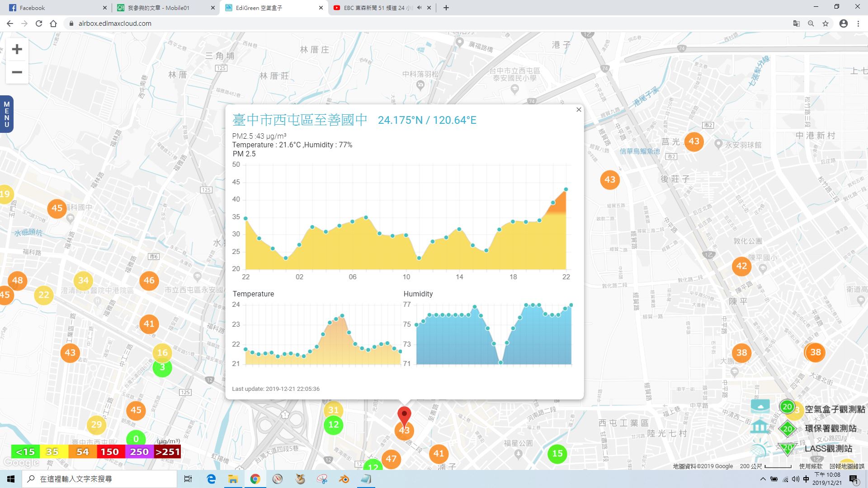Select the yellow 34 sensor marker
The height and width of the screenshot is (488, 868).
pyautogui.click(x=83, y=280)
